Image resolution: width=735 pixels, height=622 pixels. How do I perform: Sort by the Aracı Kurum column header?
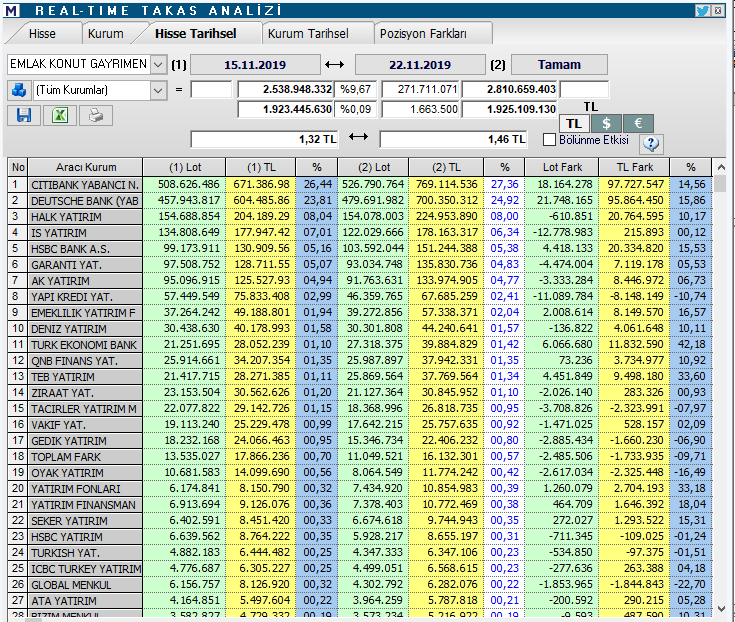(x=85, y=167)
